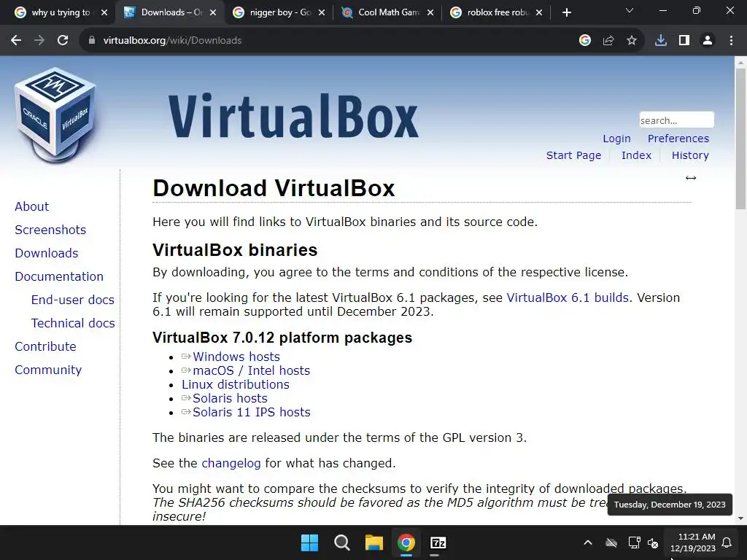Close the 'why u trying to' tab
The image size is (747, 560).
[104, 13]
